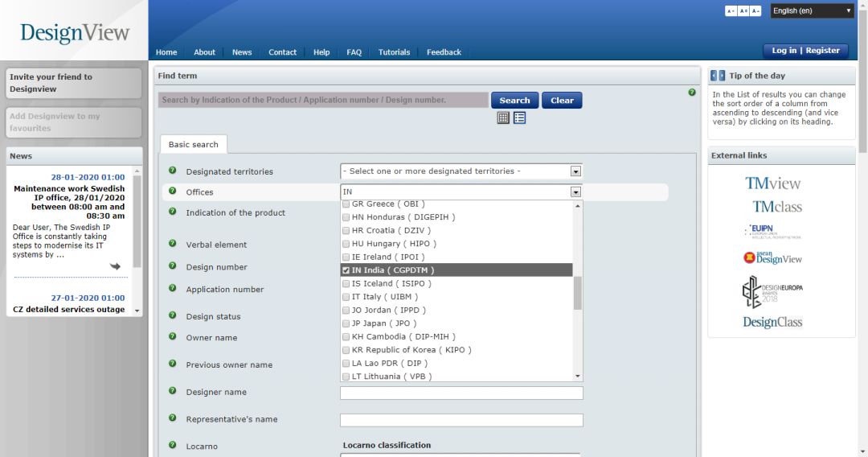Check HU Hungary (HIPO) office

346,244
